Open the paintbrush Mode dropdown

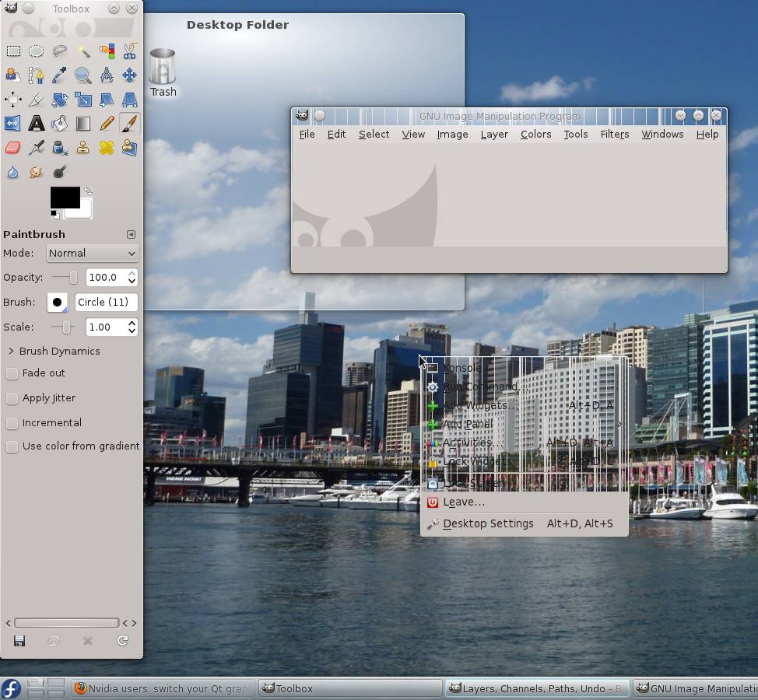(x=92, y=253)
